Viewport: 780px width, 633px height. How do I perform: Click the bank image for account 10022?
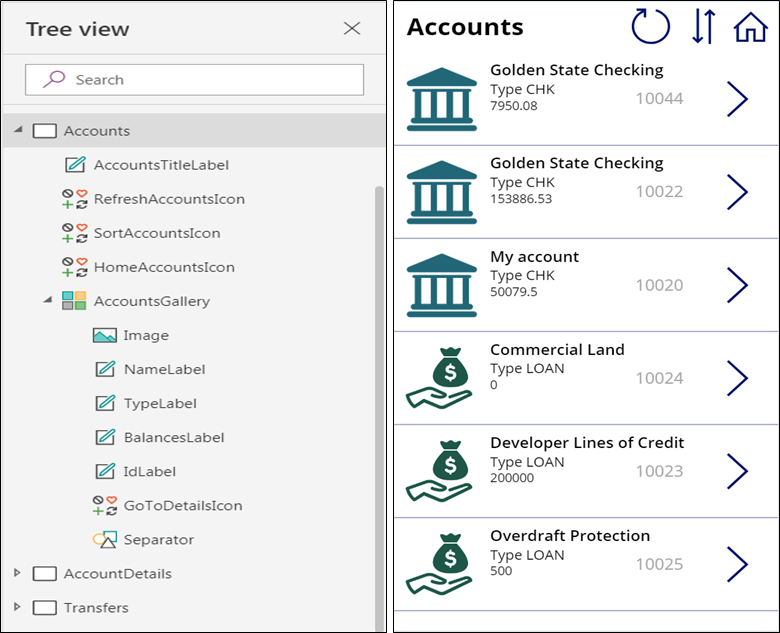coord(442,192)
